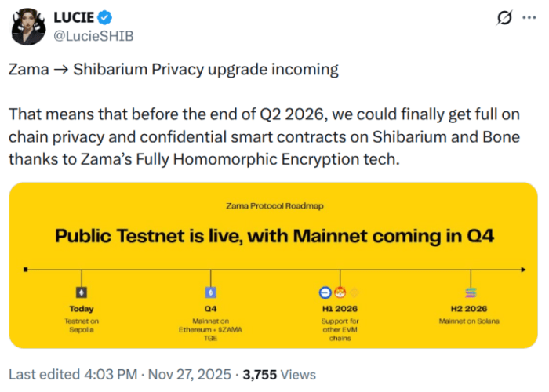The height and width of the screenshot is (392, 549).
Task: Click LUCIE's profile avatar
Action: pos(27,29)
